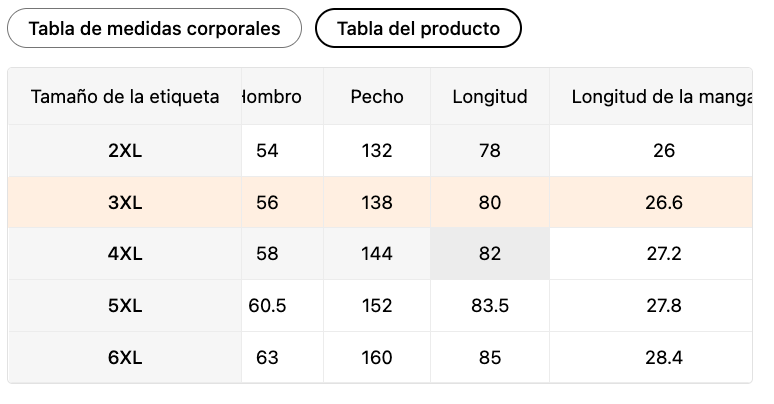Click the Longitud column header
Viewport: 774px width, 404px height.
490,96
